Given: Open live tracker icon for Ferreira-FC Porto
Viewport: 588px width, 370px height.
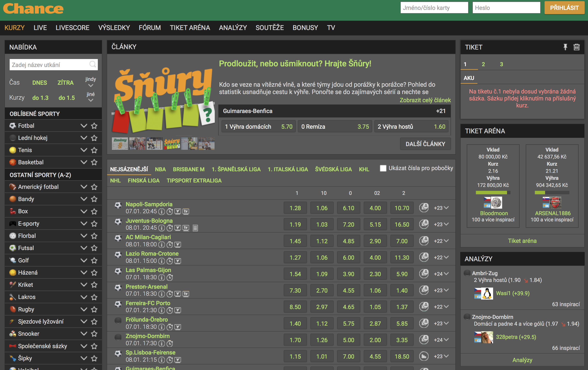Looking at the screenshot, I should 178,310.
